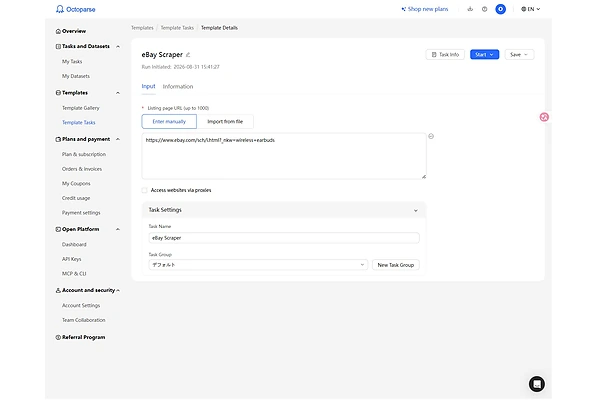The width and height of the screenshot is (600, 400).
Task: Switch to the Information tab
Action: tap(178, 87)
